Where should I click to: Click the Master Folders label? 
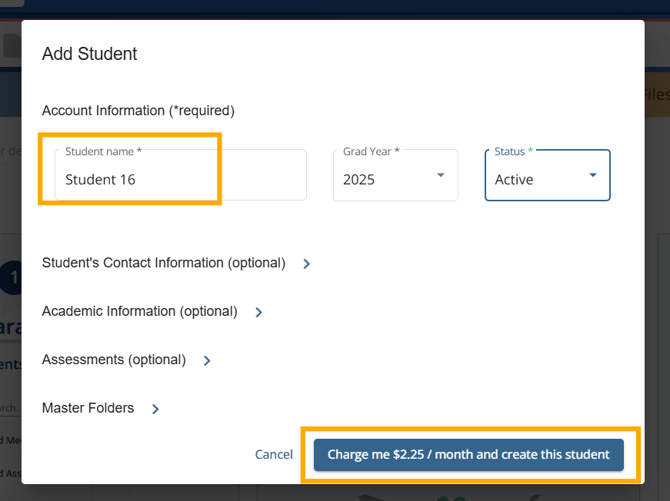pyautogui.click(x=88, y=408)
